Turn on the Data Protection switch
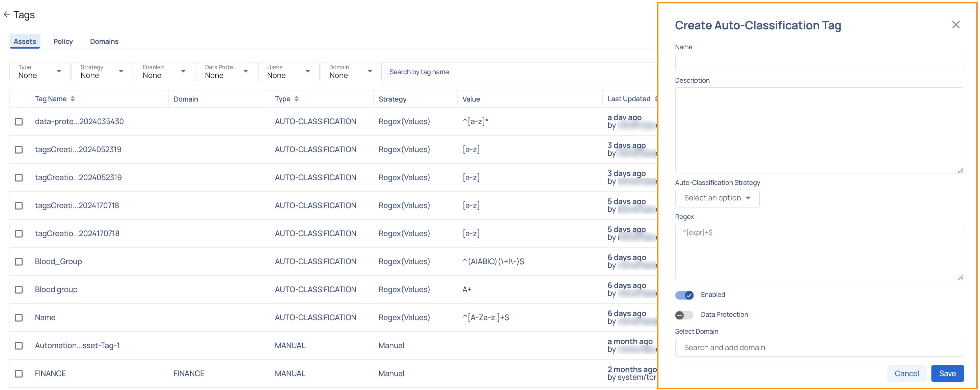This screenshot has height=390, width=980. tap(684, 315)
